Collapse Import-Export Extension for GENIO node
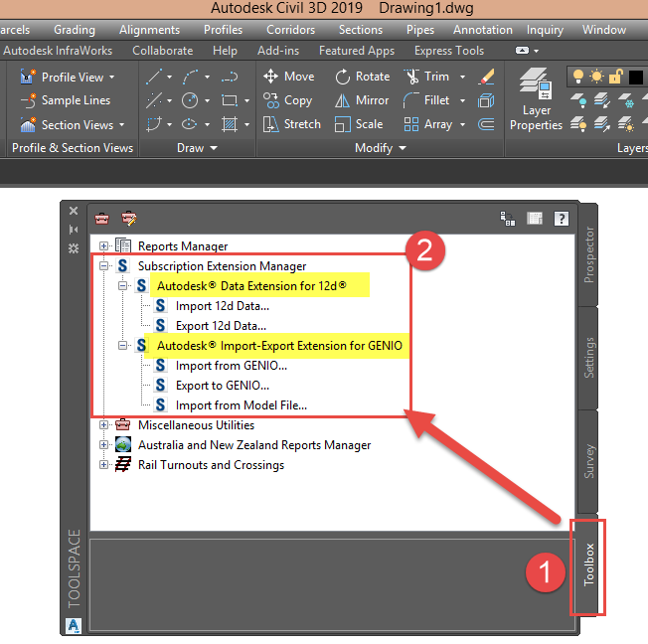Image resolution: width=648 pixels, height=644 pixels. click(x=122, y=346)
